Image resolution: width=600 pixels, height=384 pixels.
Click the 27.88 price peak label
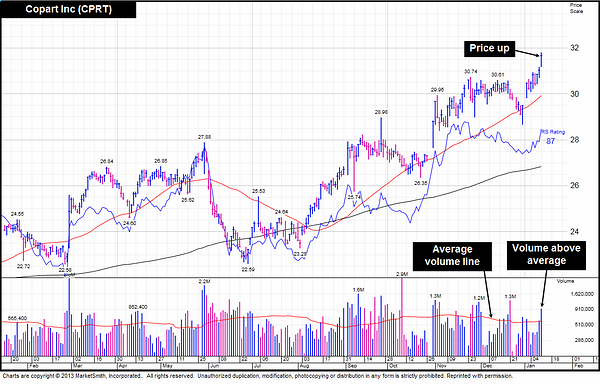click(204, 137)
